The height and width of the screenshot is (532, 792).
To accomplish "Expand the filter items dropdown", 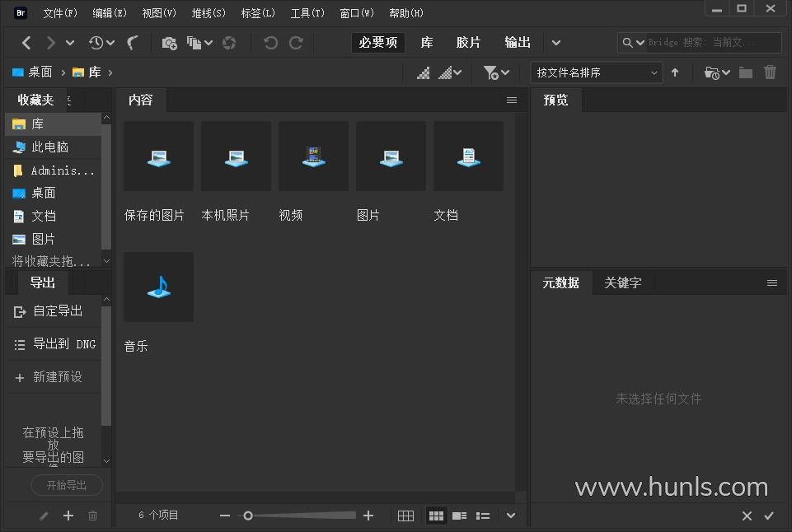I will pyautogui.click(x=496, y=72).
